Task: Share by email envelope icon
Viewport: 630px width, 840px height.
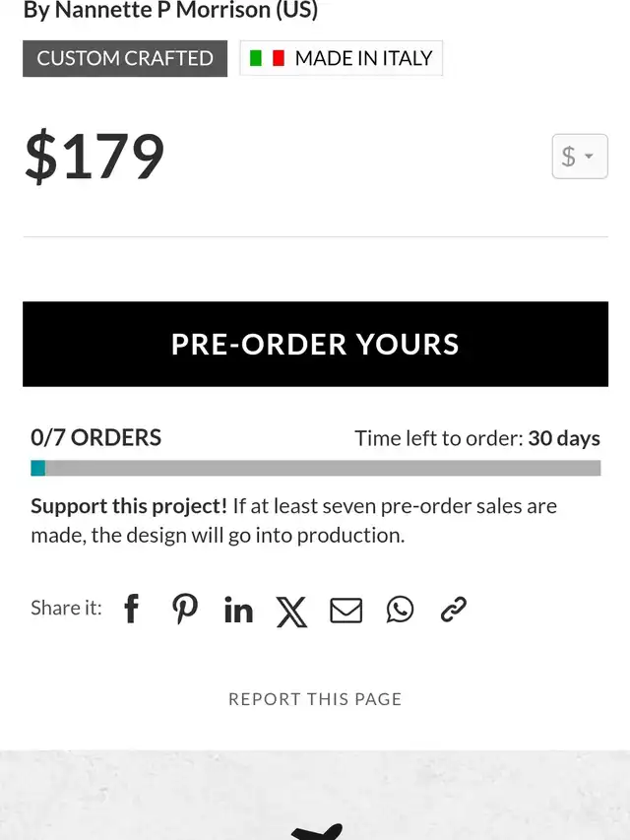Action: pyautogui.click(x=346, y=611)
